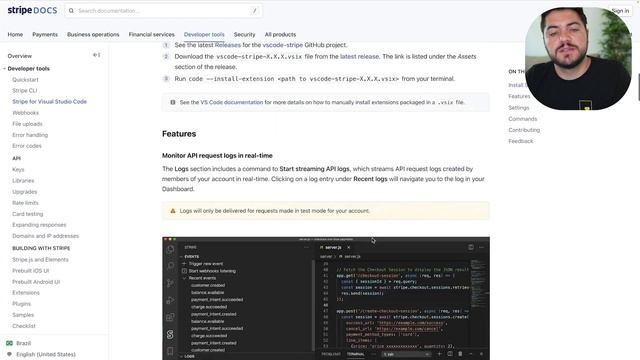Open the Security tab
The width and height of the screenshot is (640, 360).
244,35
